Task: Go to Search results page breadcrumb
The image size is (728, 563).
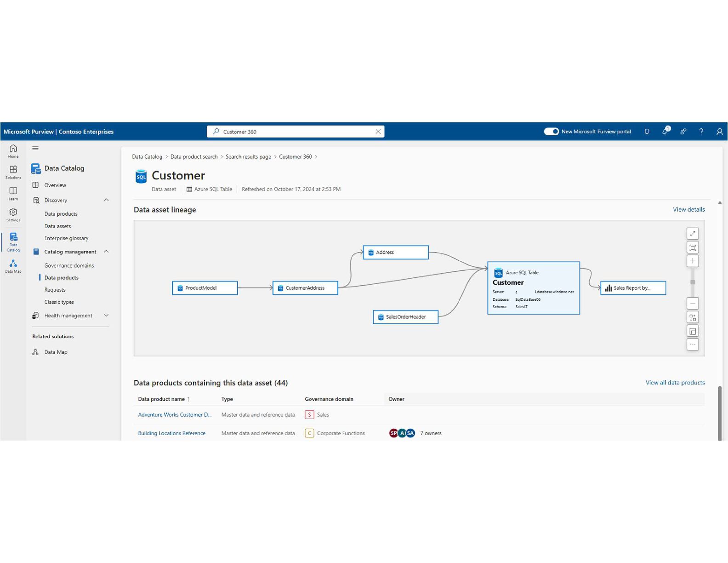Action: (x=248, y=156)
